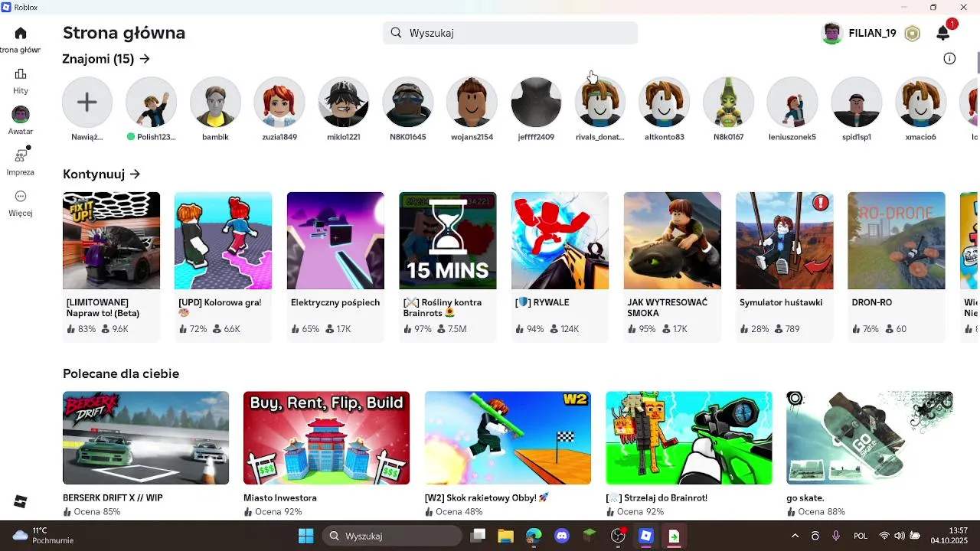The height and width of the screenshot is (551, 980).
Task: Open the weather widget showing 11°C
Action: (43, 536)
